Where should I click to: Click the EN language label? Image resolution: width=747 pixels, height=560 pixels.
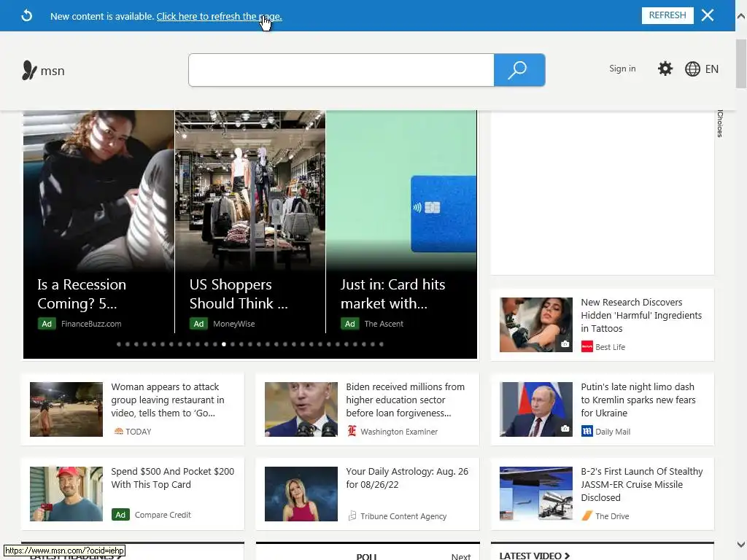click(x=712, y=69)
